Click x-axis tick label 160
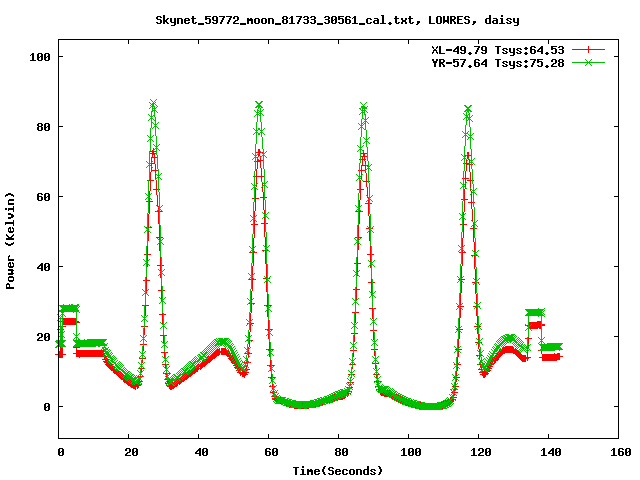 pyautogui.click(x=621, y=452)
